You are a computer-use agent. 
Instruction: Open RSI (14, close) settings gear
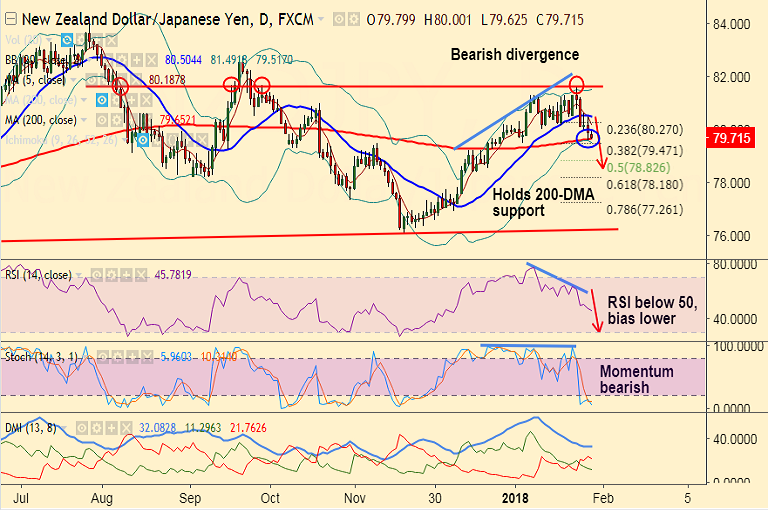112,275
